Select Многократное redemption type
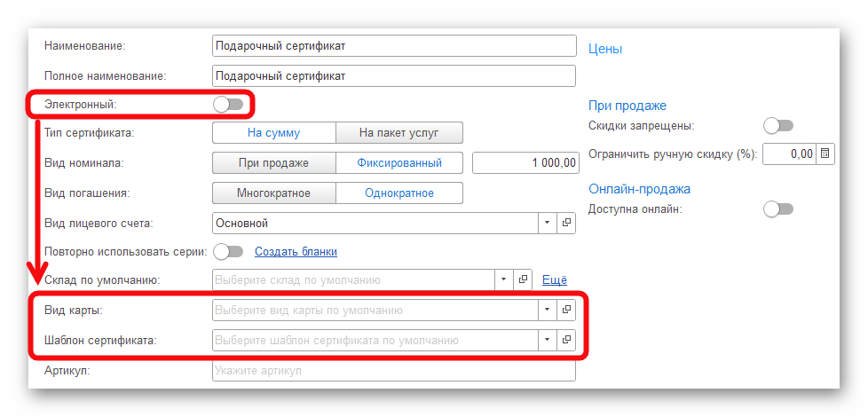This screenshot has width=868, height=417. [274, 193]
